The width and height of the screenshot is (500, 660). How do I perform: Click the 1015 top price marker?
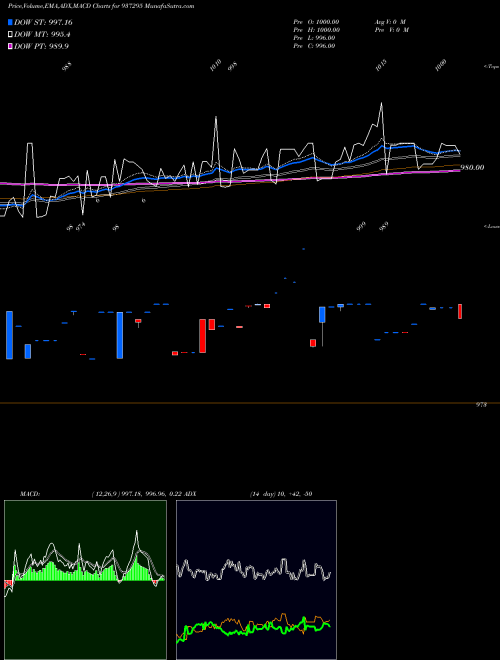pyautogui.click(x=381, y=66)
